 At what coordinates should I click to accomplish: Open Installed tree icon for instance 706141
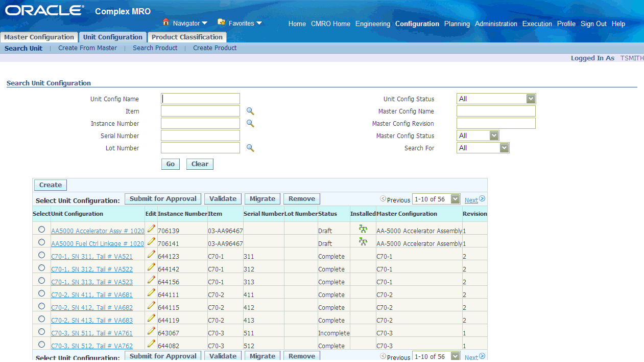click(363, 241)
